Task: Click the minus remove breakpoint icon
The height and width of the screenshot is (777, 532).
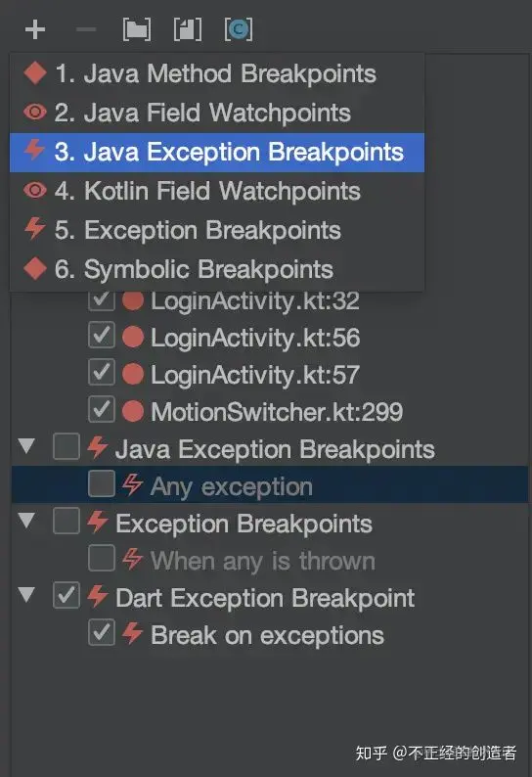Action: 86,29
